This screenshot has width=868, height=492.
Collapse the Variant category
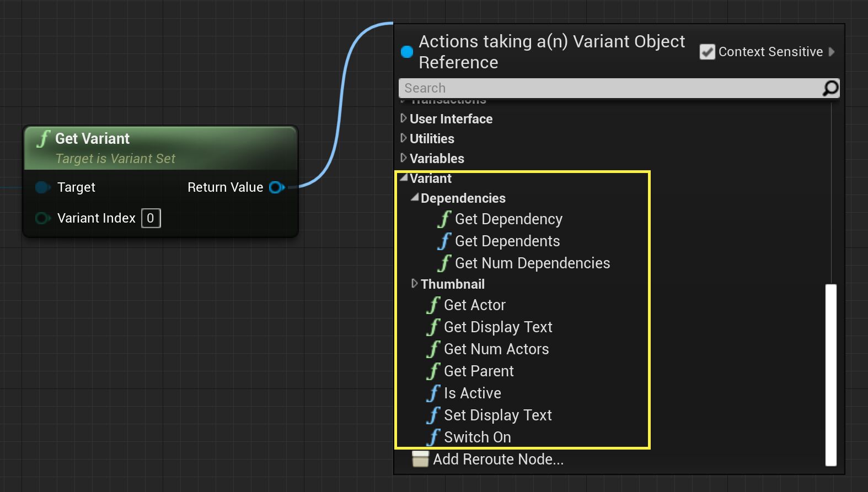(x=404, y=178)
